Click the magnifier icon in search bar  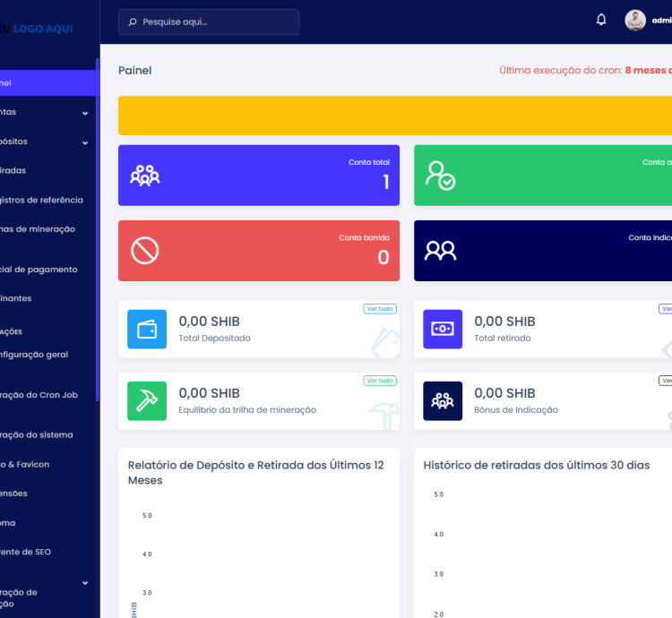pos(134,22)
